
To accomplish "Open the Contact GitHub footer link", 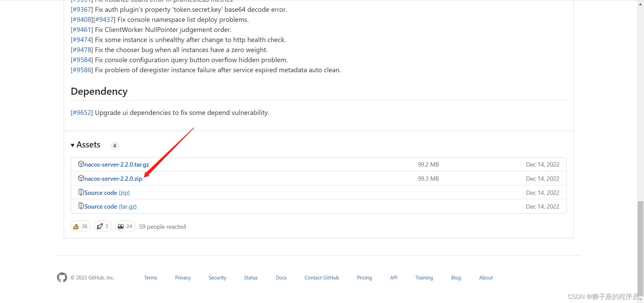I will point(322,278).
